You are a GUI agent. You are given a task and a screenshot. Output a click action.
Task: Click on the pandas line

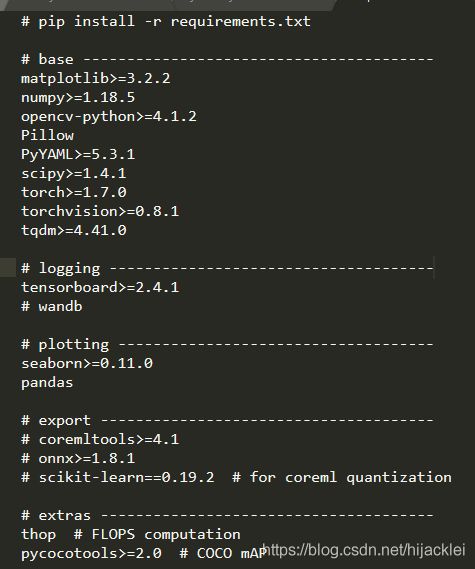tap(47, 382)
